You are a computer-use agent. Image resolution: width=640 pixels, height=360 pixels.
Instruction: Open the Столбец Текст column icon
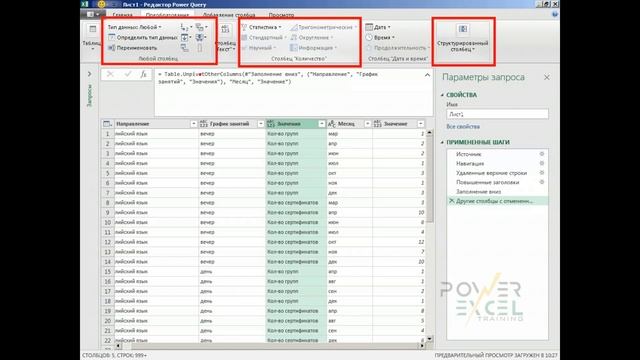click(x=225, y=29)
